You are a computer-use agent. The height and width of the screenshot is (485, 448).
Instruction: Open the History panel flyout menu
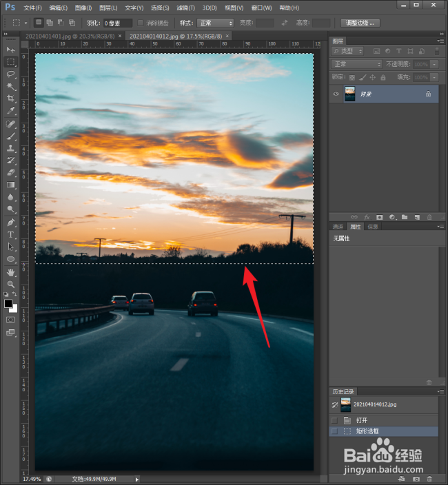pos(440,391)
